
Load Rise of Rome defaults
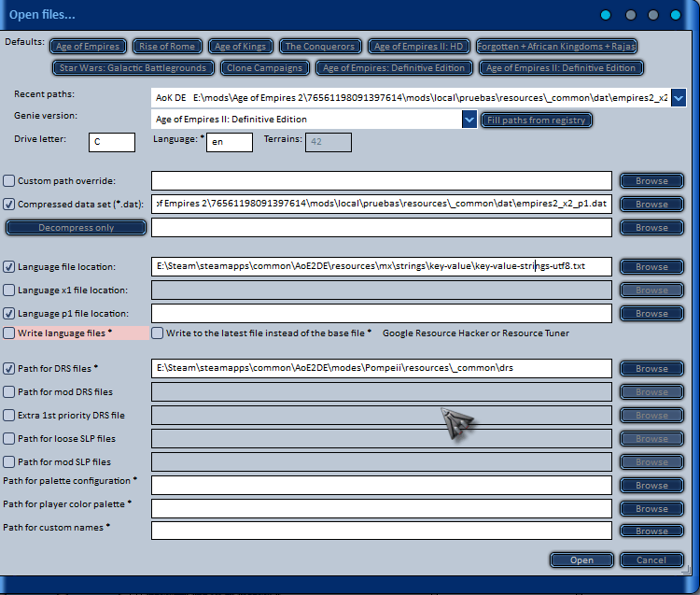click(x=167, y=46)
